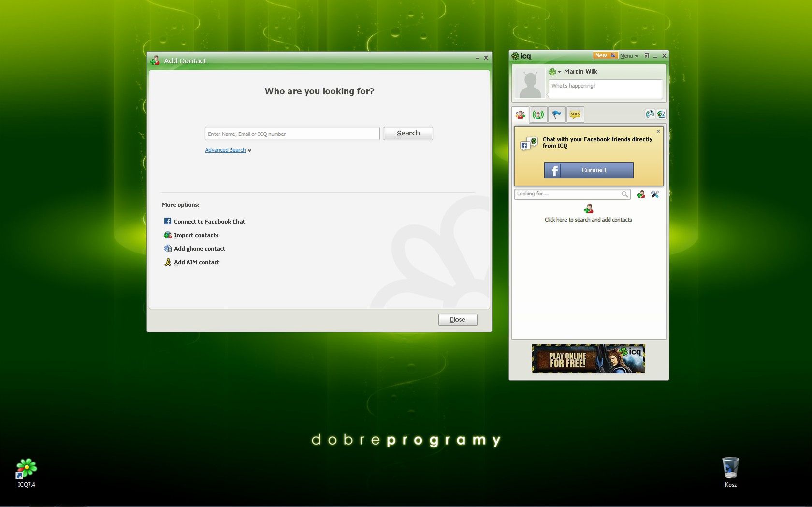Click the AIM running man icon
The image size is (812, 507).
[x=168, y=262]
